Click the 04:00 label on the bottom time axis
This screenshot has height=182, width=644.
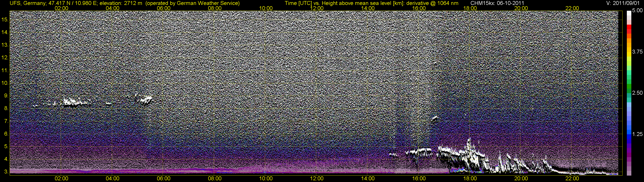click(x=112, y=179)
